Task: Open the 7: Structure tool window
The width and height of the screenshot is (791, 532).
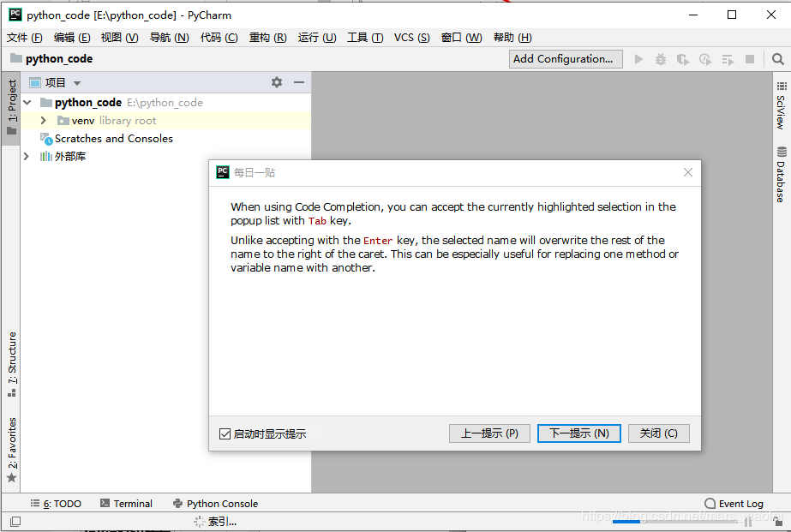Action: (12, 363)
